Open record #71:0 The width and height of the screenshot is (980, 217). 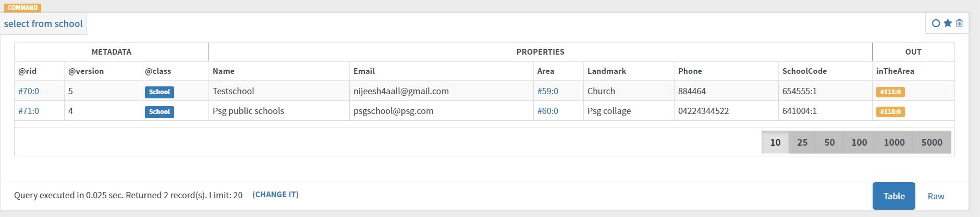pos(29,111)
